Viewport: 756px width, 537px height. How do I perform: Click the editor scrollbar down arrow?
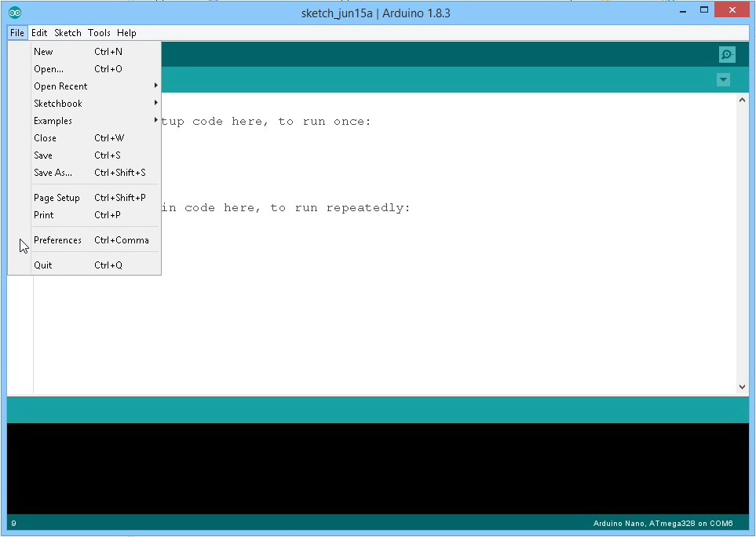tap(743, 387)
